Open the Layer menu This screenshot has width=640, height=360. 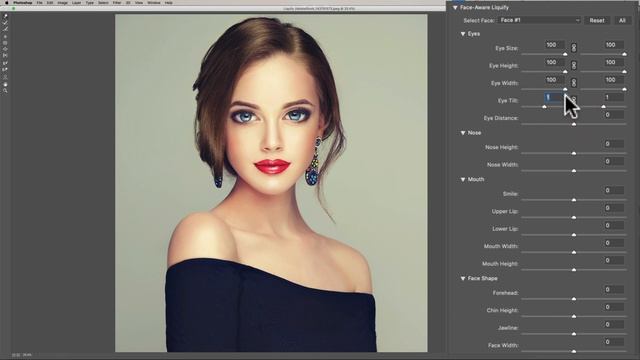pyautogui.click(x=76, y=2)
